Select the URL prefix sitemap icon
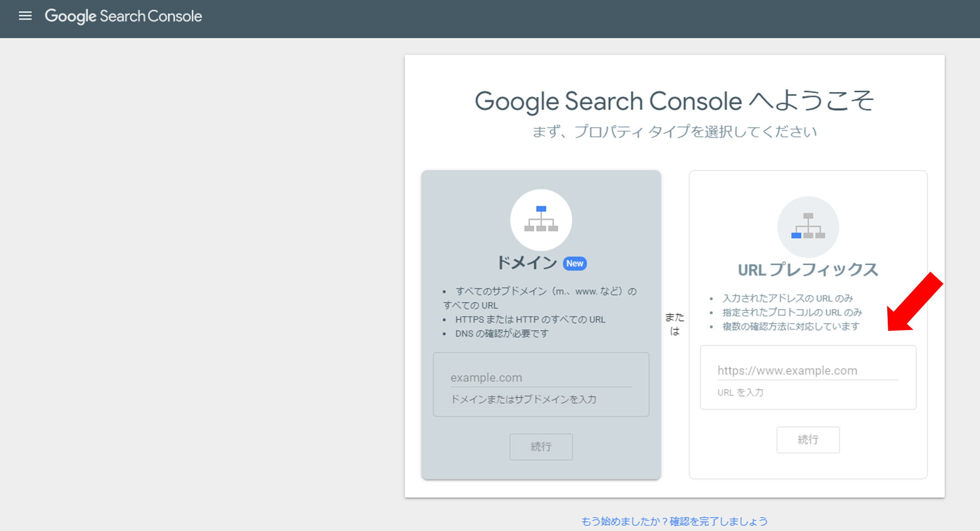 (x=808, y=227)
